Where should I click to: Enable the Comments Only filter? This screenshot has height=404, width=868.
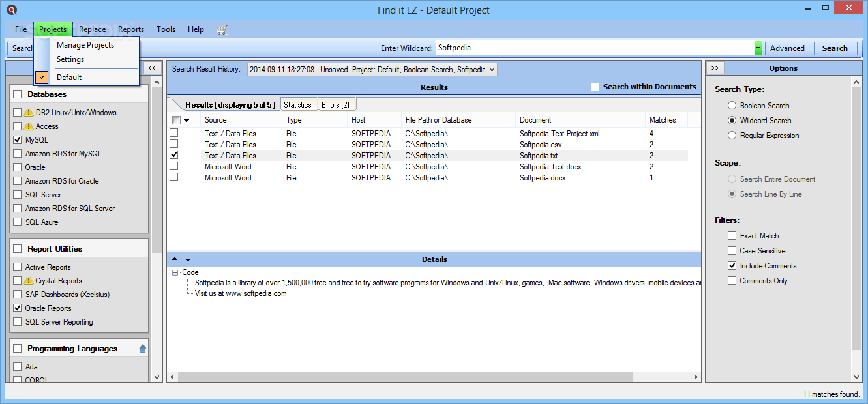pyautogui.click(x=732, y=281)
